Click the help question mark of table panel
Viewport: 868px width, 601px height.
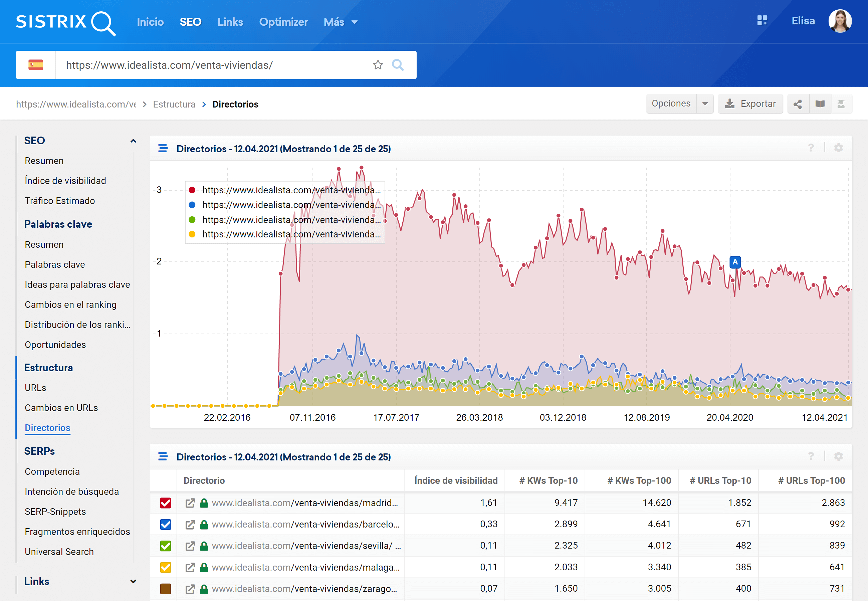811,456
